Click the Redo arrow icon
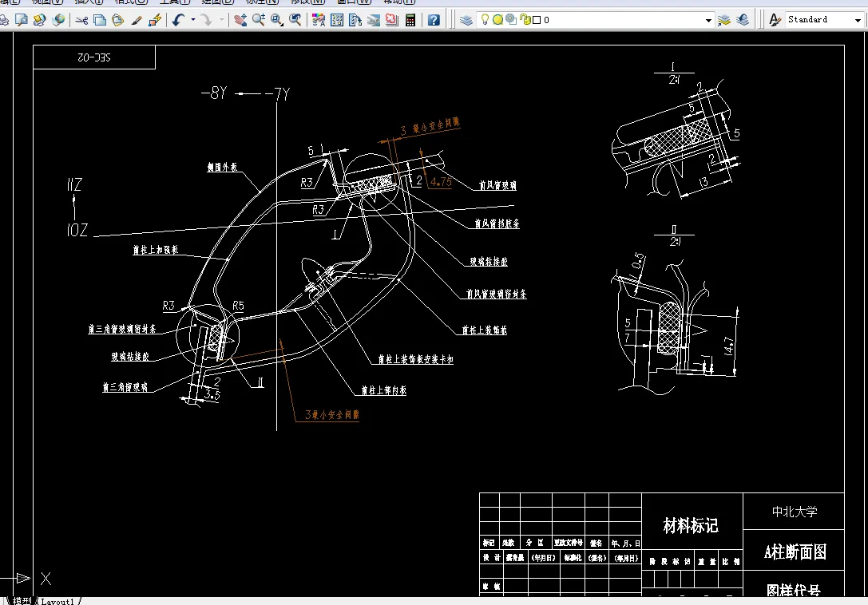Image resolution: width=868 pixels, height=605 pixels. pyautogui.click(x=207, y=20)
